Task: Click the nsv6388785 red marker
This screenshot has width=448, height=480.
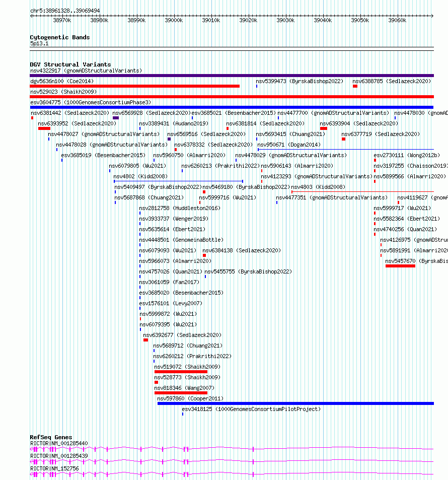Action: (x=355, y=86)
